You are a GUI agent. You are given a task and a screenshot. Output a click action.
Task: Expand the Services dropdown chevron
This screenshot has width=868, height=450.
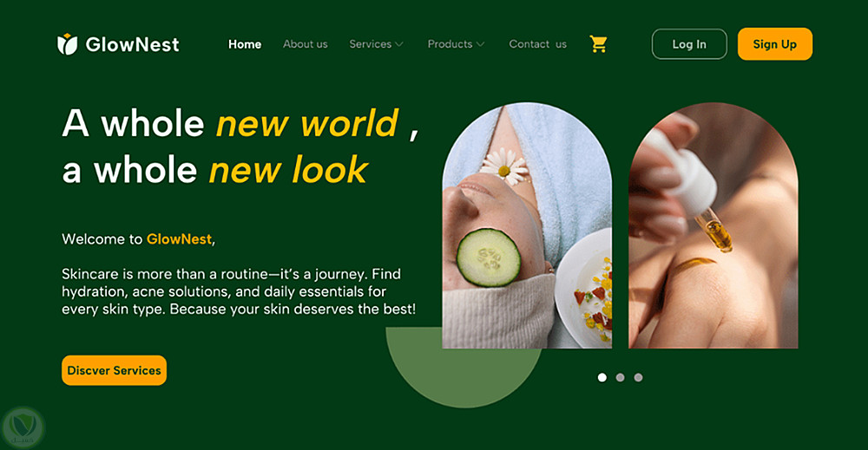pyautogui.click(x=399, y=44)
